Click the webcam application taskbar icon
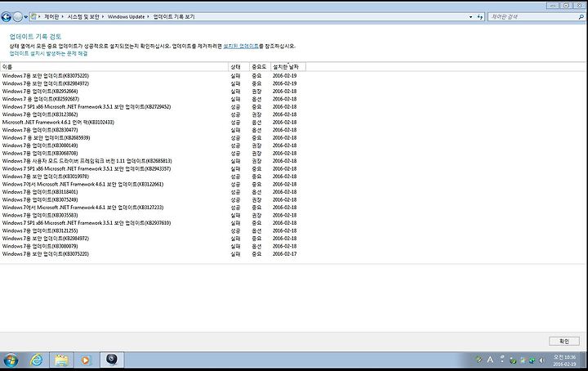 (x=111, y=360)
